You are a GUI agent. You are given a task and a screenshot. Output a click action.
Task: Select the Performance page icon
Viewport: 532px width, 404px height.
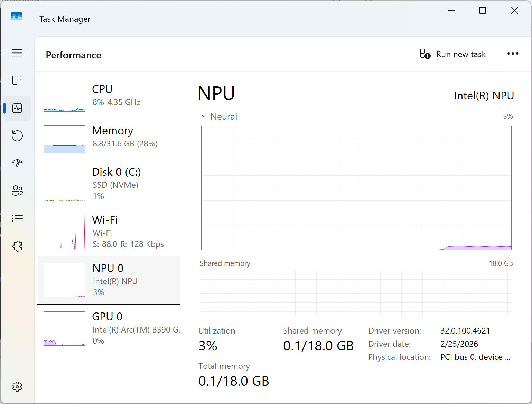(x=17, y=108)
